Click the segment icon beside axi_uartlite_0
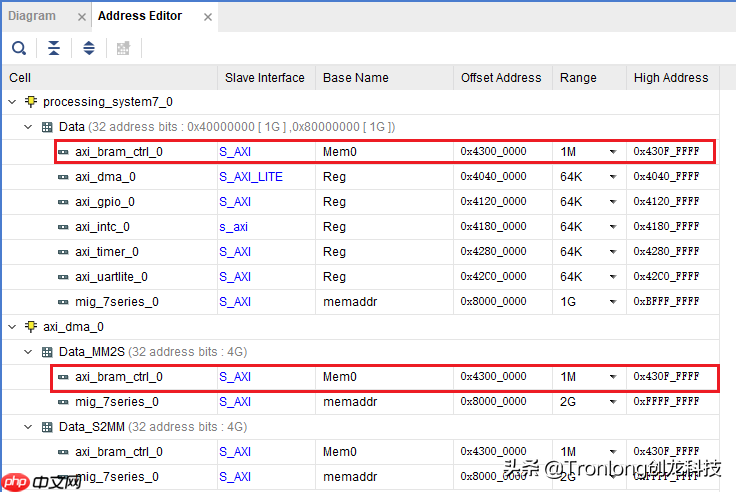Image resolution: width=736 pixels, height=492 pixels. 63,277
